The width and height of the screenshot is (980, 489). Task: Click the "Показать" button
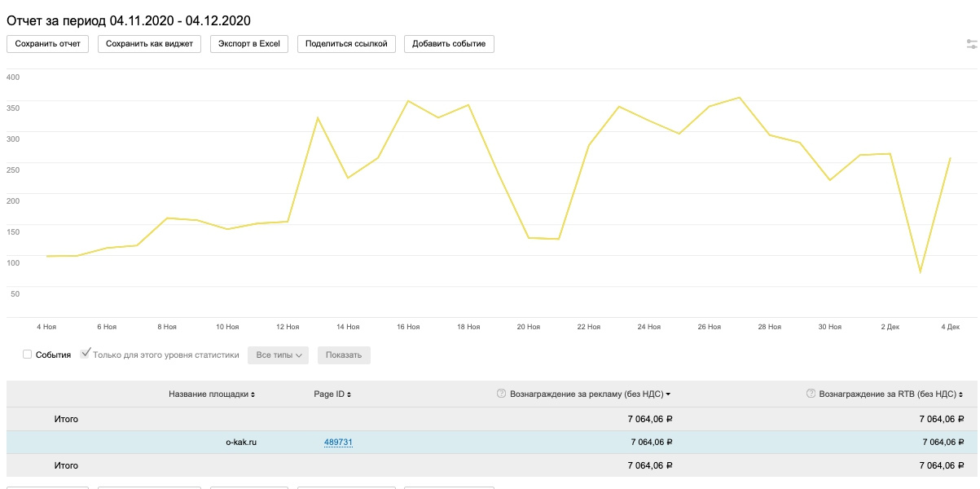344,355
